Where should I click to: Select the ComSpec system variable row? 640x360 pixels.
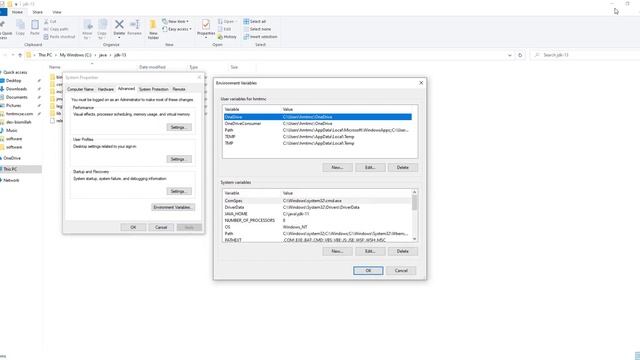pyautogui.click(x=318, y=201)
